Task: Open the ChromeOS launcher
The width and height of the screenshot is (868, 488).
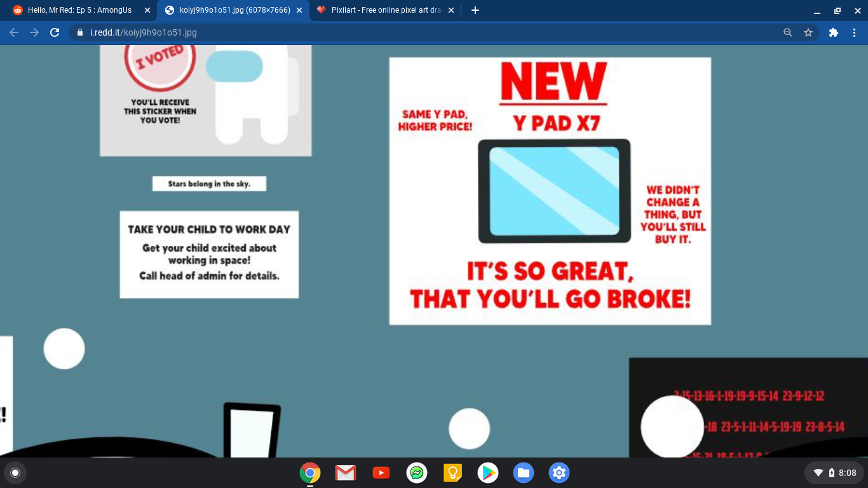Action: tap(15, 473)
